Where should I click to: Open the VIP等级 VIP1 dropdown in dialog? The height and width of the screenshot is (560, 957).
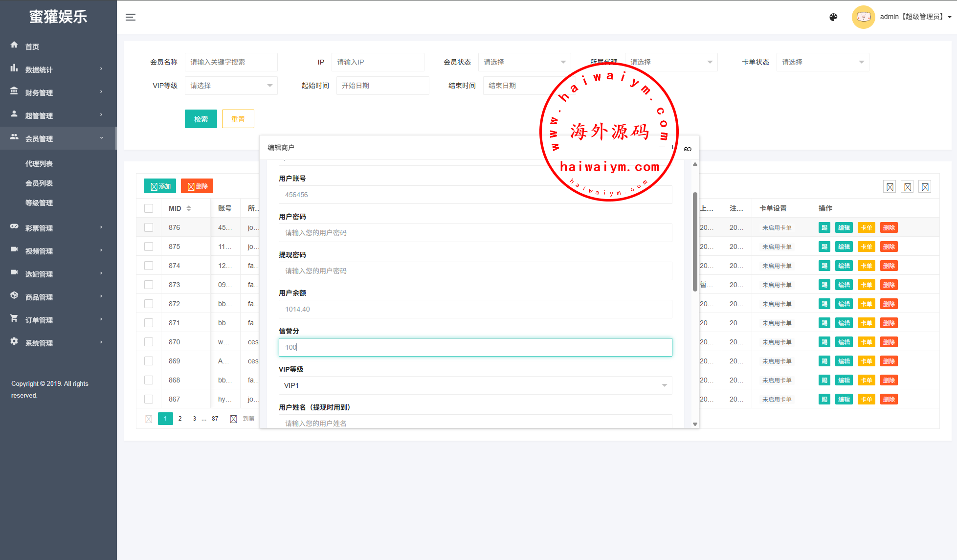pyautogui.click(x=475, y=385)
